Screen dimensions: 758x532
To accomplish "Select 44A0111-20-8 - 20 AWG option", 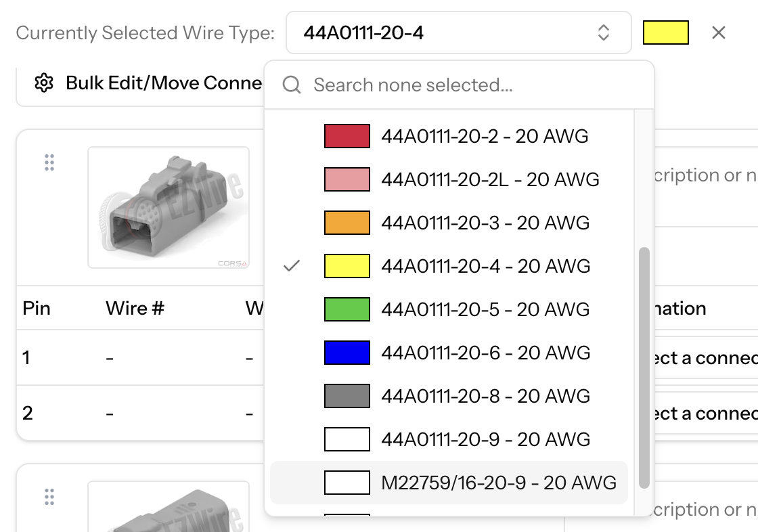I will (449, 396).
